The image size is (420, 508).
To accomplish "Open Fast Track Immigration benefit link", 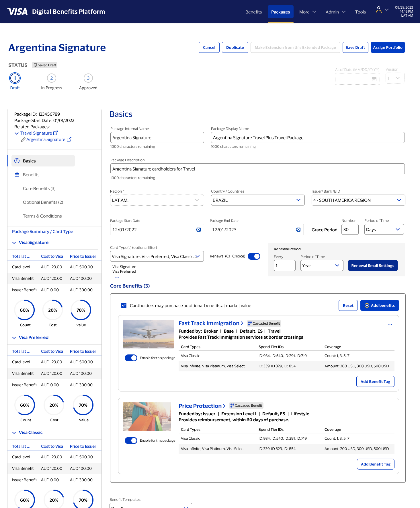I will [211, 323].
